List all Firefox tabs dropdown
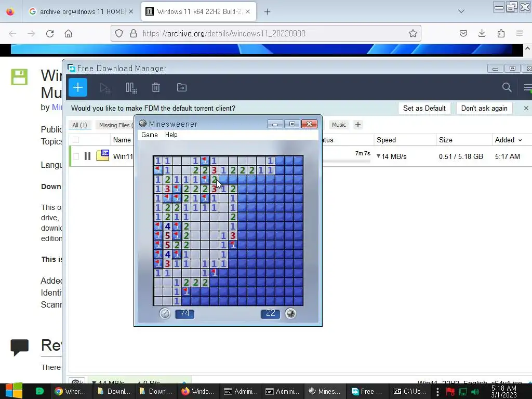Image resolution: width=532 pixels, height=399 pixels. point(461,11)
